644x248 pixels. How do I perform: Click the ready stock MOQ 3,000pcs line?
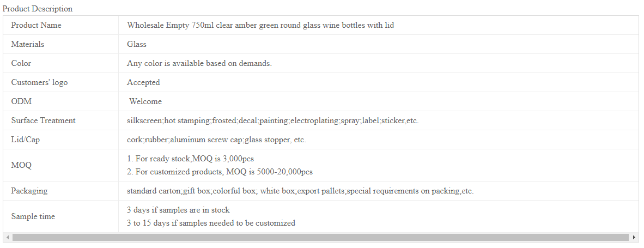[x=193, y=159]
